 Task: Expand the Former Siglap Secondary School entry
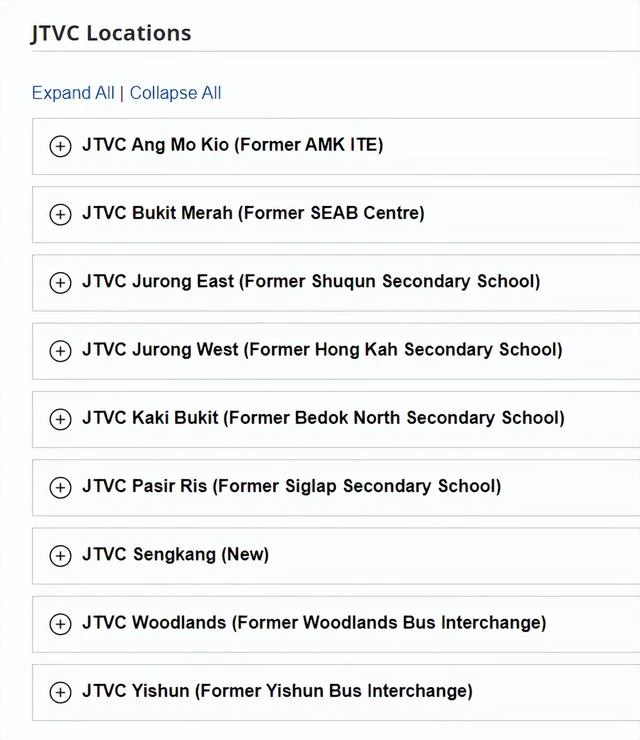point(336,488)
